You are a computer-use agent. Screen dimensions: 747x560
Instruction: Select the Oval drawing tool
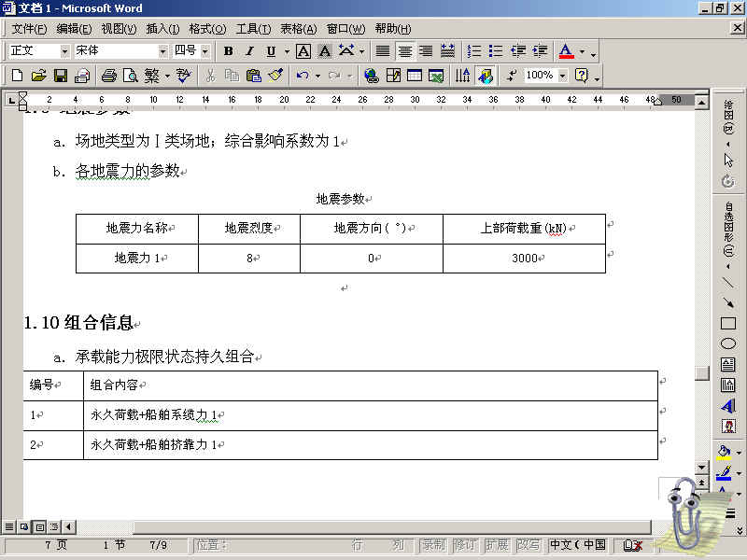click(728, 343)
